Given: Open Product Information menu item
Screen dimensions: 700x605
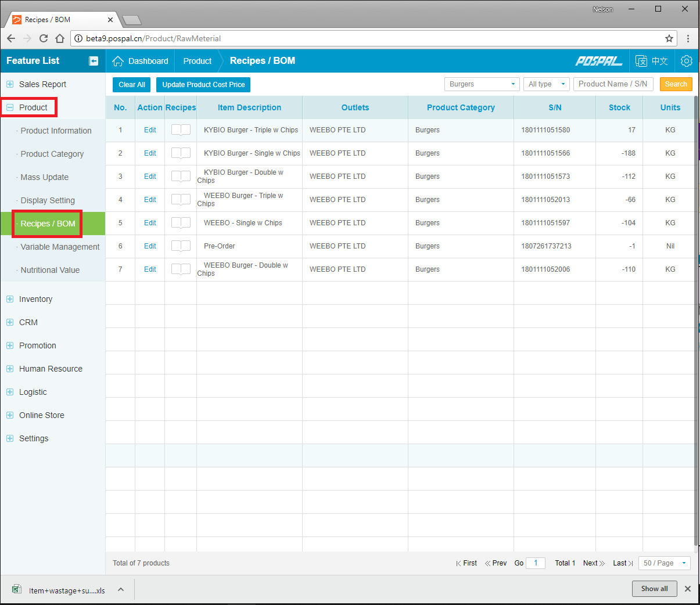Looking at the screenshot, I should pyautogui.click(x=56, y=131).
